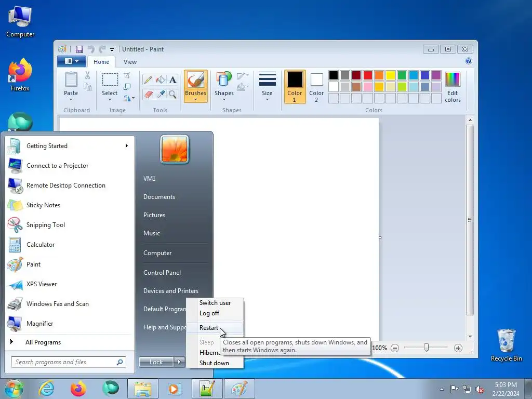Click the Redo arrow in Paint title bar
532x399 pixels.
(x=102, y=49)
